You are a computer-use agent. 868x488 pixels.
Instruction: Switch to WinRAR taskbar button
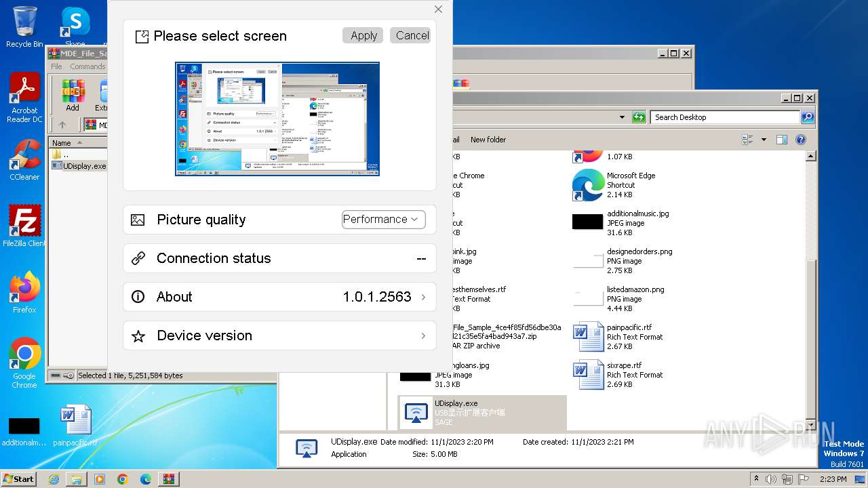[x=169, y=479]
